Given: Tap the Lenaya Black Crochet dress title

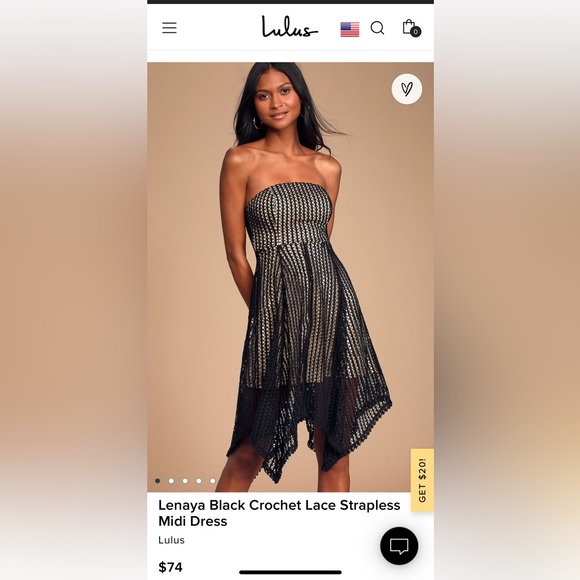Looking at the screenshot, I should [x=279, y=513].
